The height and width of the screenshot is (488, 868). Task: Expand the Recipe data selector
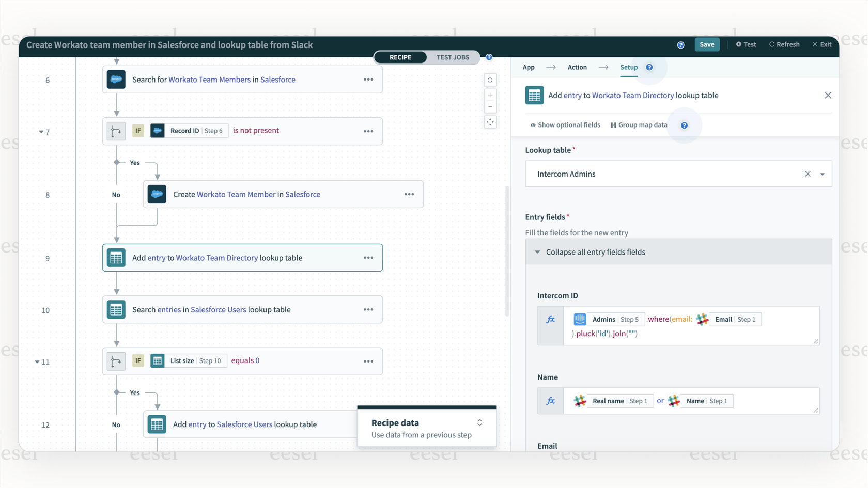(479, 422)
